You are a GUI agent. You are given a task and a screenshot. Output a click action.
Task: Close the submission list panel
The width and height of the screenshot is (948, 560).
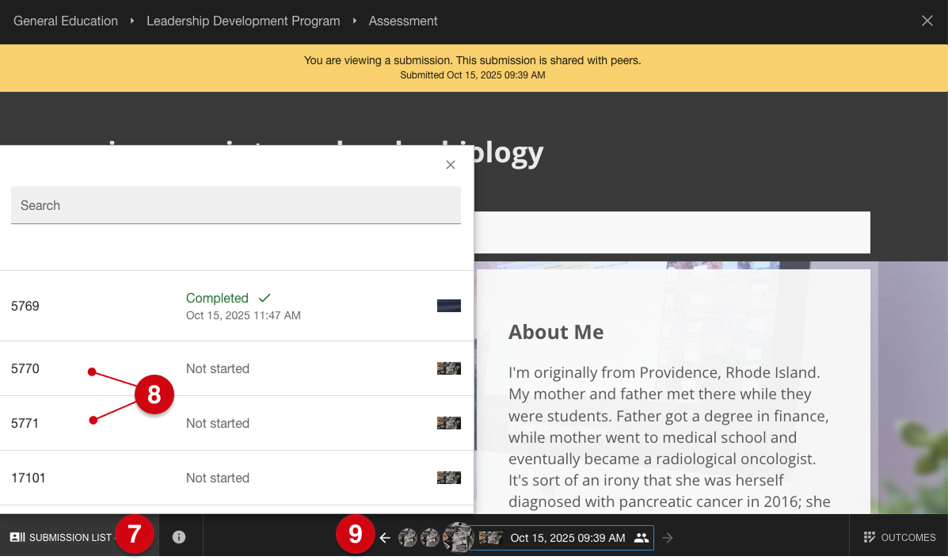(451, 165)
